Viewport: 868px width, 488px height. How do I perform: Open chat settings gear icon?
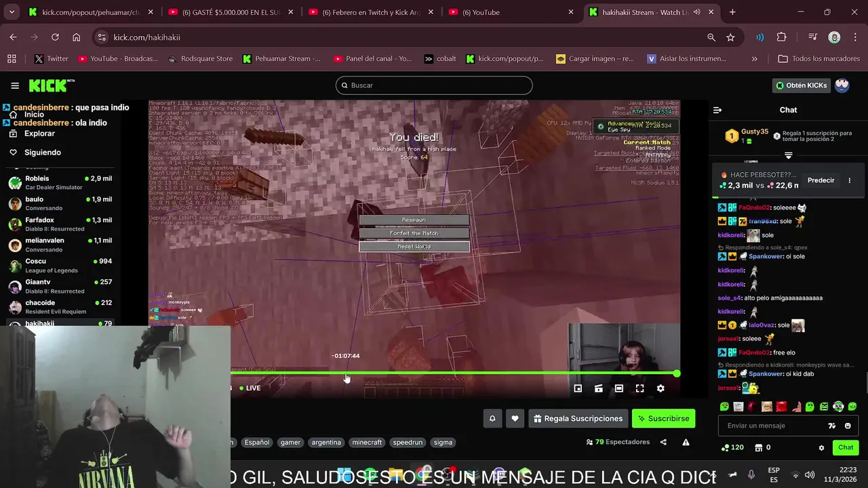tap(821, 448)
